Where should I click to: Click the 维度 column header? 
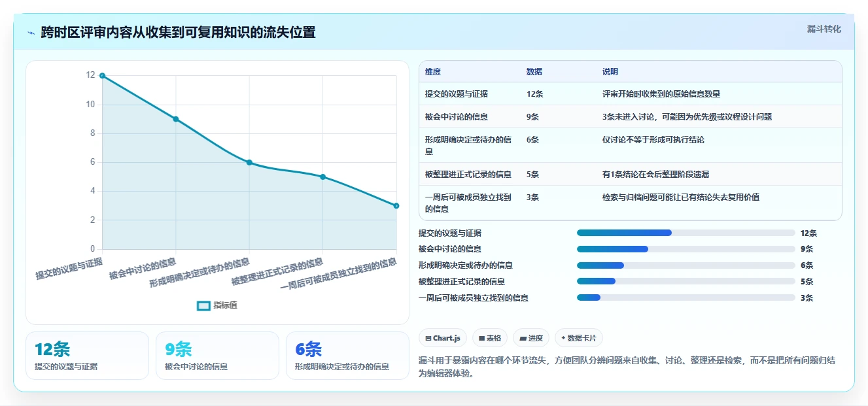pos(433,72)
